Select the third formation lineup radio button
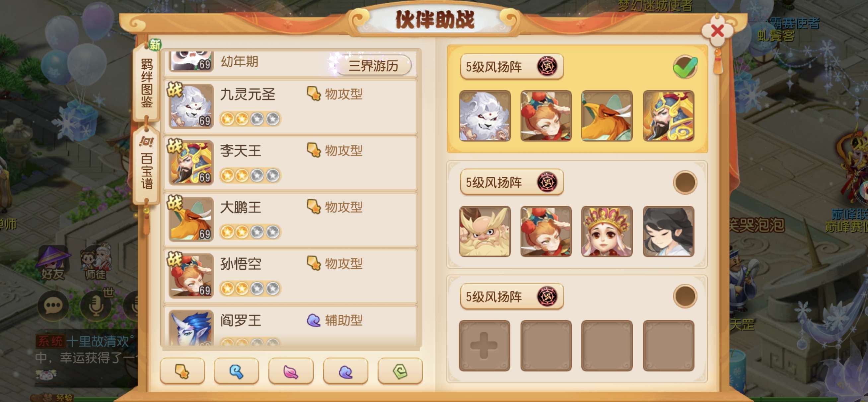868x402 pixels. click(x=685, y=296)
